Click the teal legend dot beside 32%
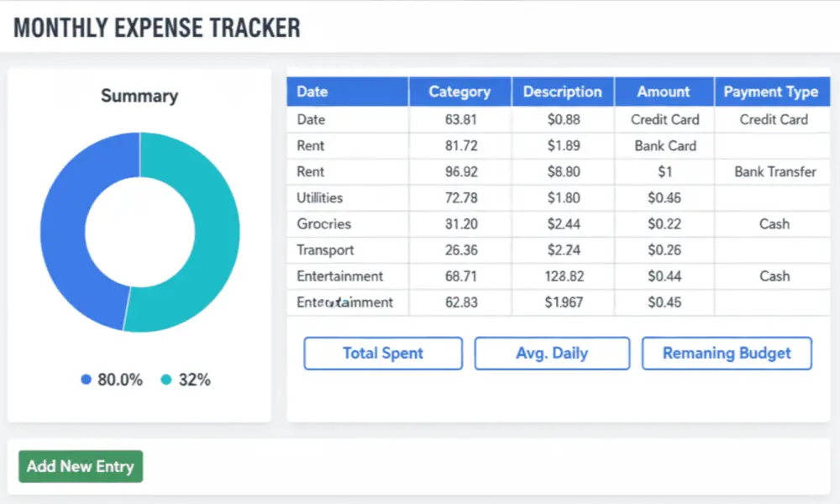The image size is (840, 504). [165, 380]
